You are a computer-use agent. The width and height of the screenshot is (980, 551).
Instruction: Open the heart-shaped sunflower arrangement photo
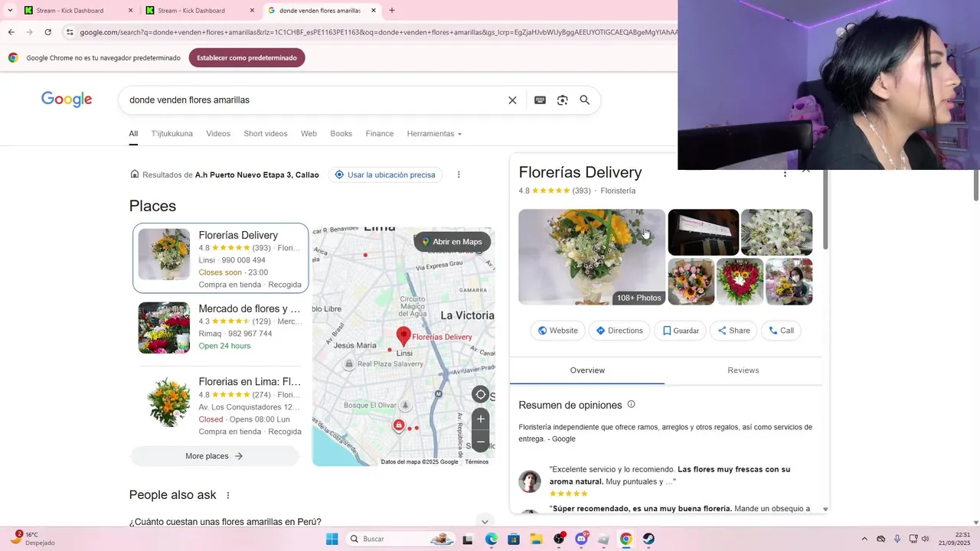[x=740, y=282]
